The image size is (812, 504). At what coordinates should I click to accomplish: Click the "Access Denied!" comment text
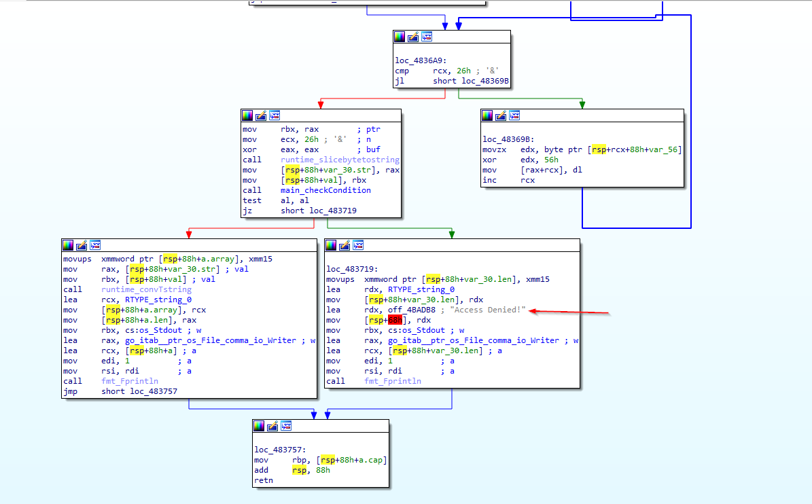488,310
